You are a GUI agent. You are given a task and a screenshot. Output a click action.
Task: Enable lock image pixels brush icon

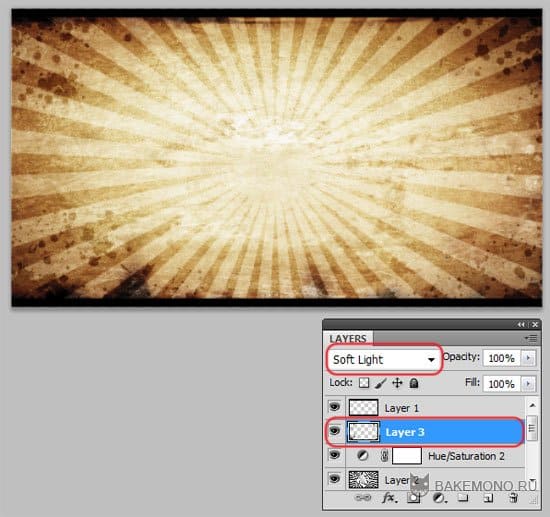381,383
